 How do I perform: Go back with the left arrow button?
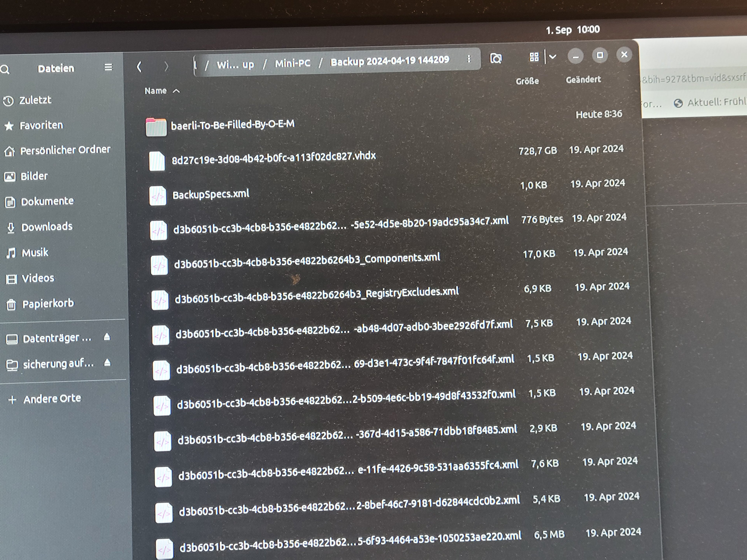pyautogui.click(x=139, y=66)
